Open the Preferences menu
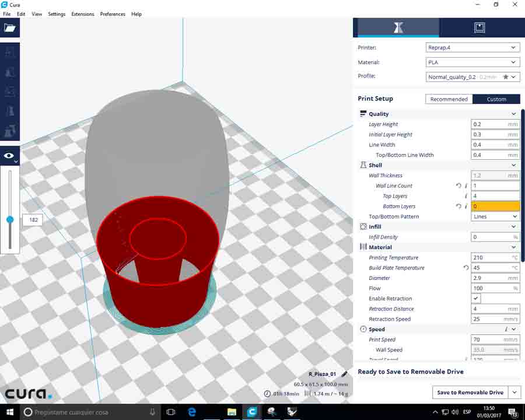 pos(113,14)
